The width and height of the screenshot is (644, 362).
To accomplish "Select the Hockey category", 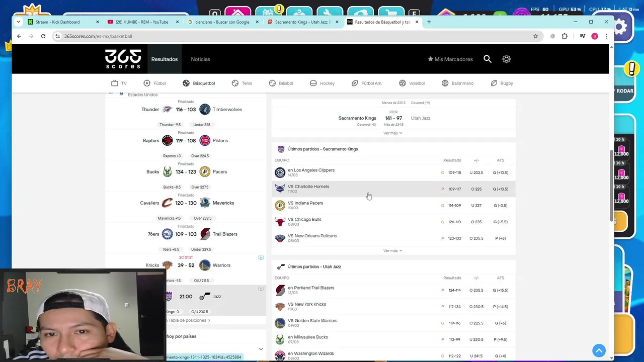I will [322, 83].
